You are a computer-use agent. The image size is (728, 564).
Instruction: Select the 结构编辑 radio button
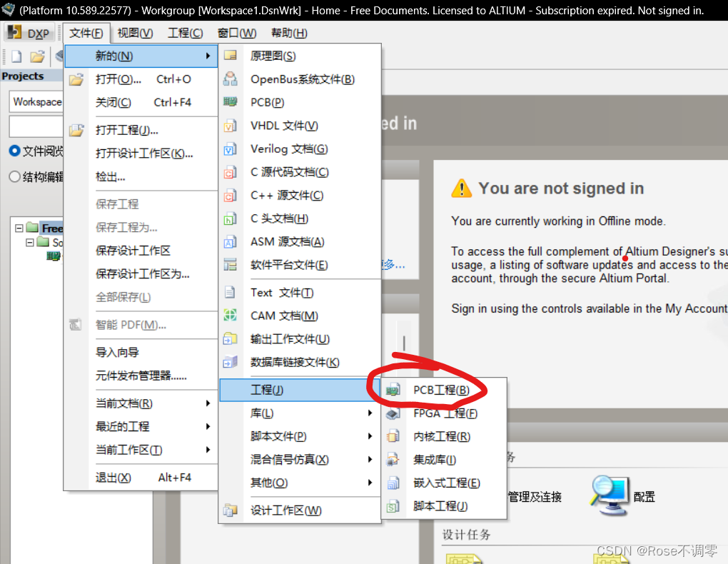(x=15, y=176)
